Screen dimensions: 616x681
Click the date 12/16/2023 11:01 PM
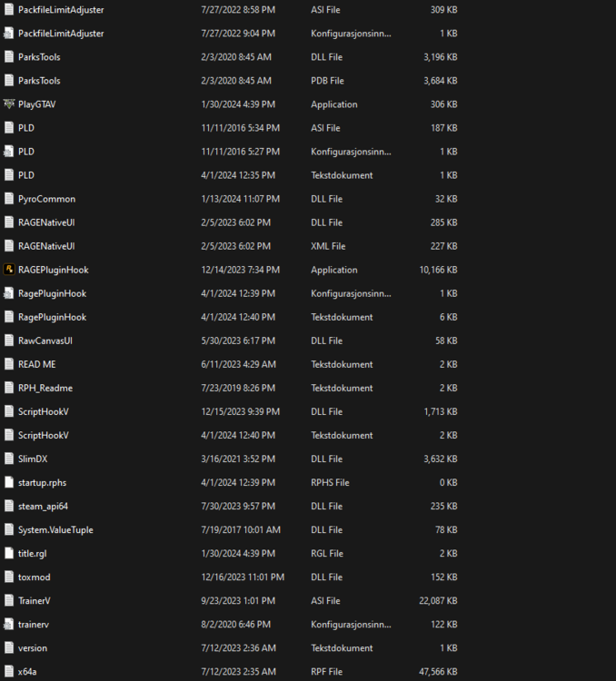point(243,577)
